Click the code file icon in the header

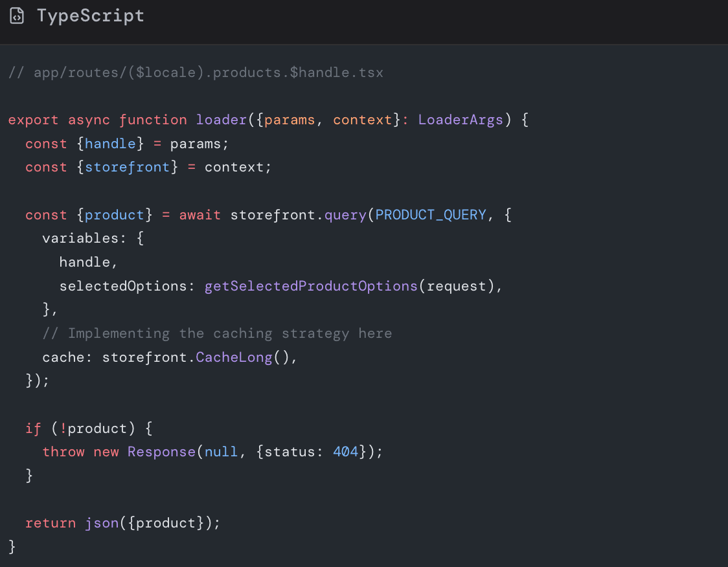(x=17, y=15)
